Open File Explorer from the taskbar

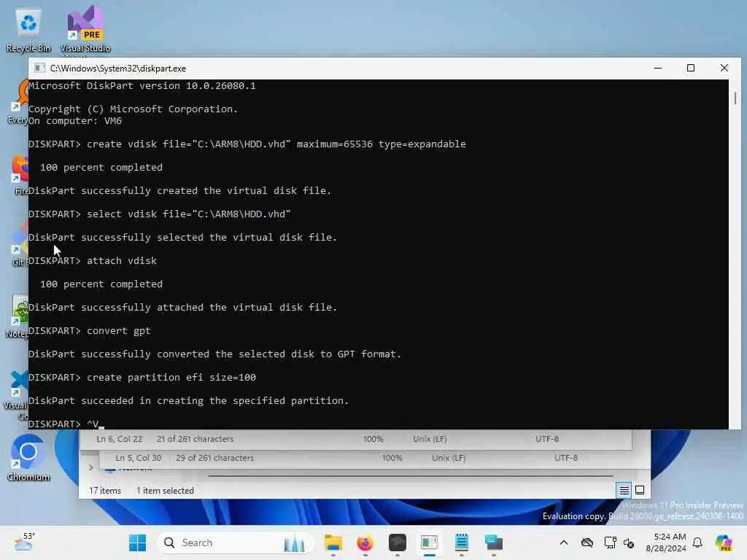coord(333,542)
